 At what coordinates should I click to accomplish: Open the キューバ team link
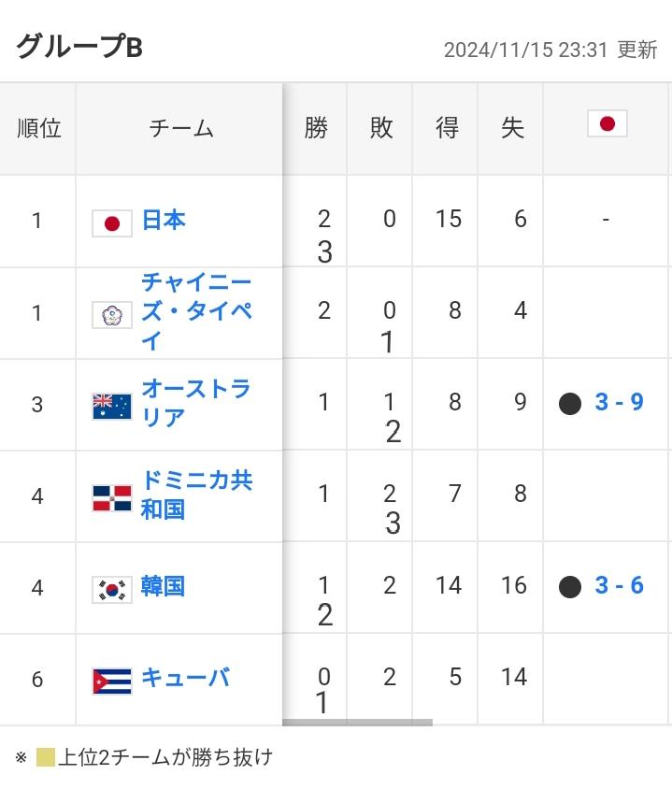pyautogui.click(x=186, y=678)
